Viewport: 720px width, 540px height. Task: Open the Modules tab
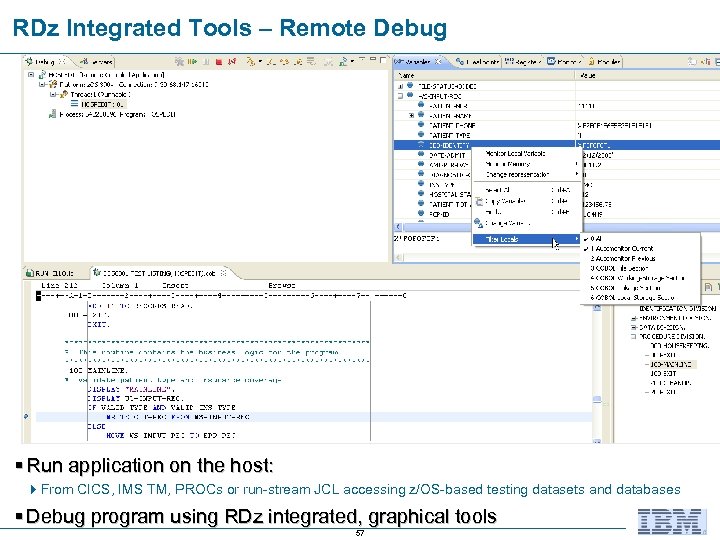(604, 61)
